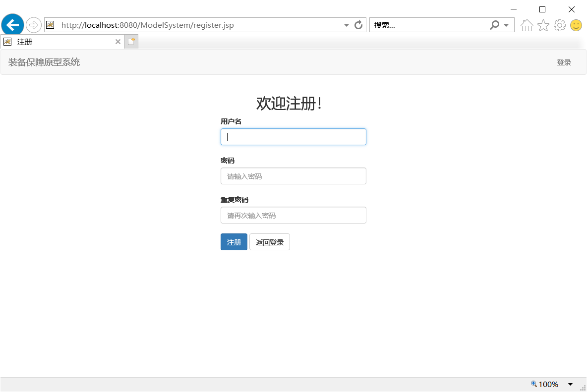Open the address bar history dropdown
The width and height of the screenshot is (587, 392).
click(346, 25)
